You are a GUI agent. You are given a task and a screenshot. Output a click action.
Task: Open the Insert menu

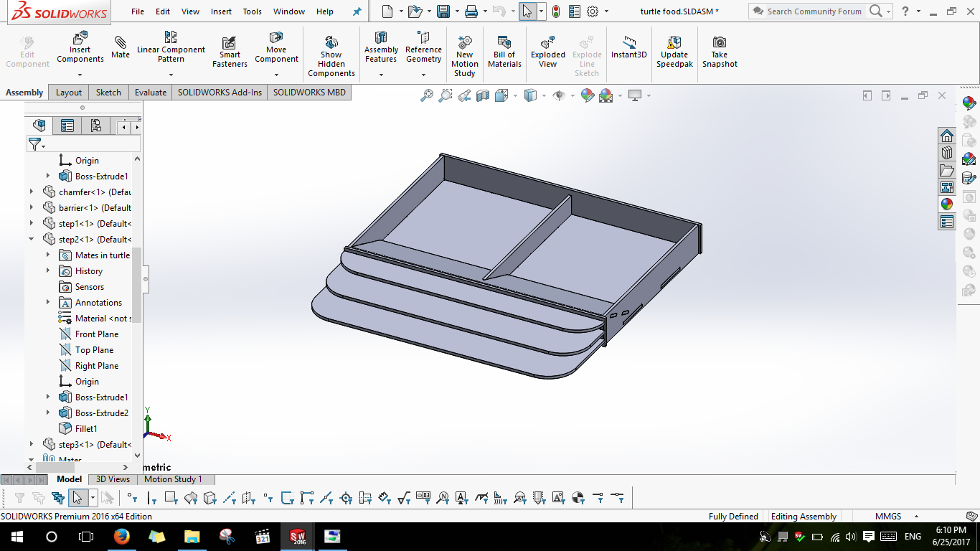click(x=221, y=11)
